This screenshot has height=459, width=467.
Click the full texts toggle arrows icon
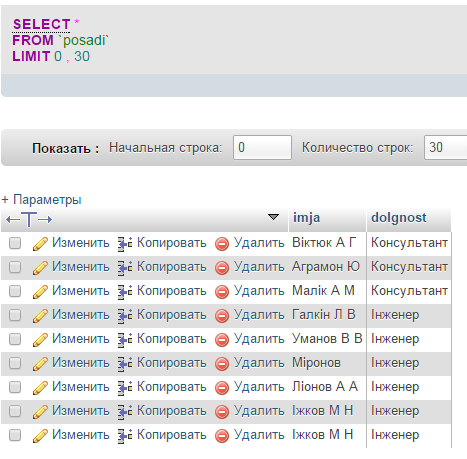[x=29, y=219]
